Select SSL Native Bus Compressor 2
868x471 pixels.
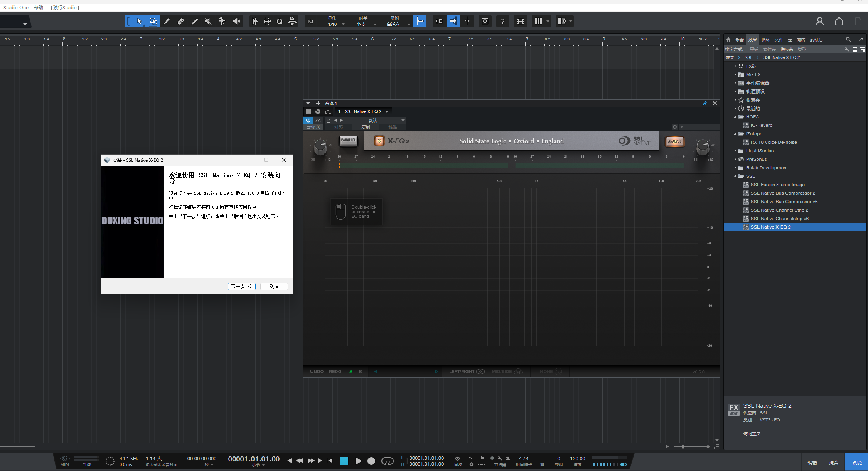tap(783, 193)
